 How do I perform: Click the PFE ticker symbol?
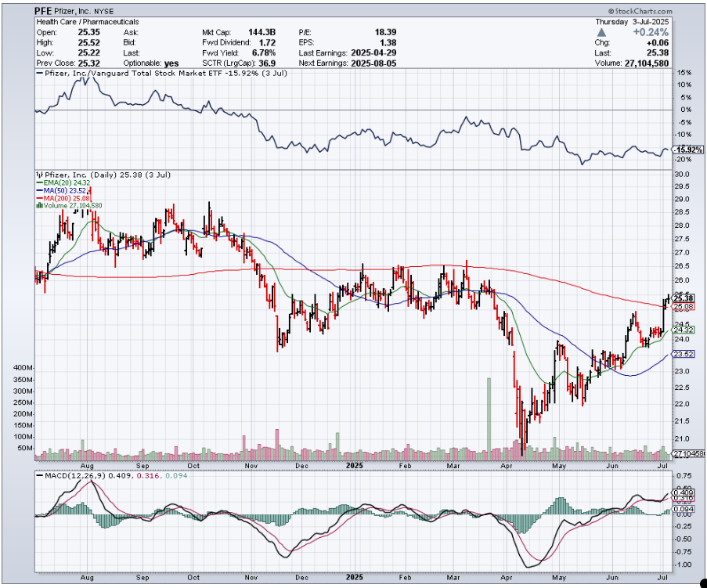pyautogui.click(x=43, y=11)
